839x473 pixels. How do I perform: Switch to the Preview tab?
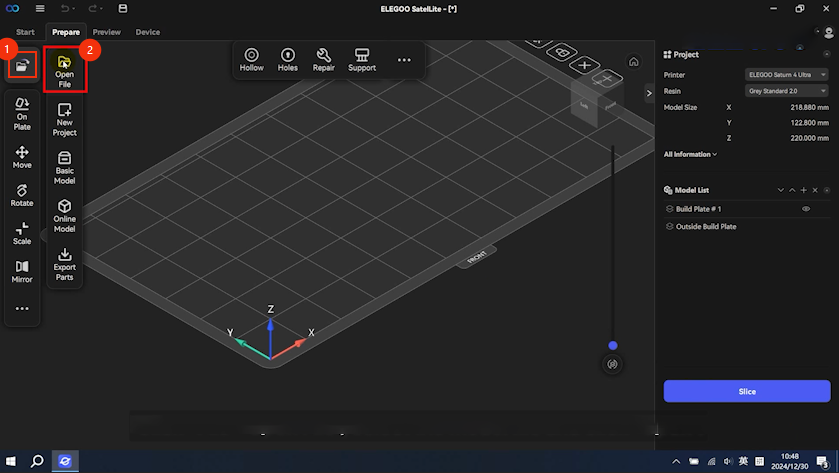[106, 32]
